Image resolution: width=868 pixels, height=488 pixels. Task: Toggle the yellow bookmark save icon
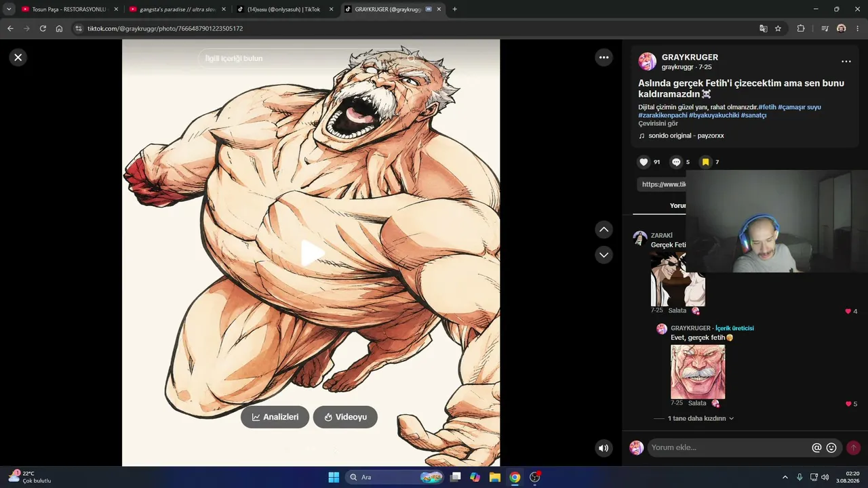(705, 162)
